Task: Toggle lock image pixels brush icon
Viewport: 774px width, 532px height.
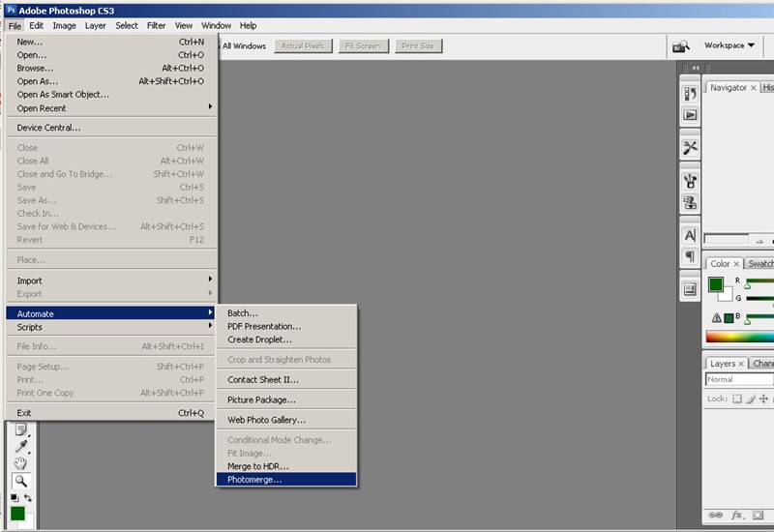Action: point(751,399)
